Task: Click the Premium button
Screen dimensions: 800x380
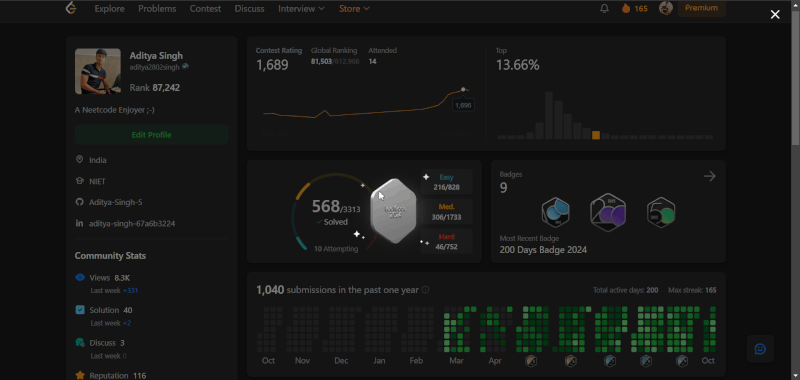Action: [702, 8]
